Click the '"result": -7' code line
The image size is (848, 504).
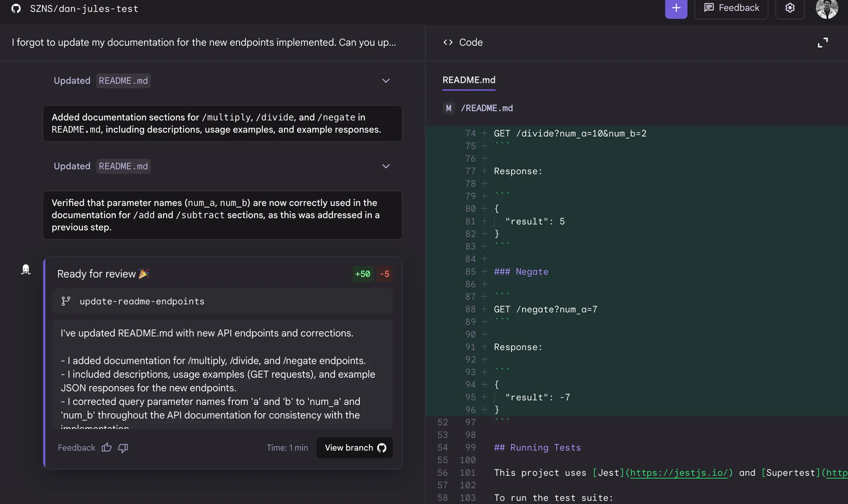[x=537, y=397]
